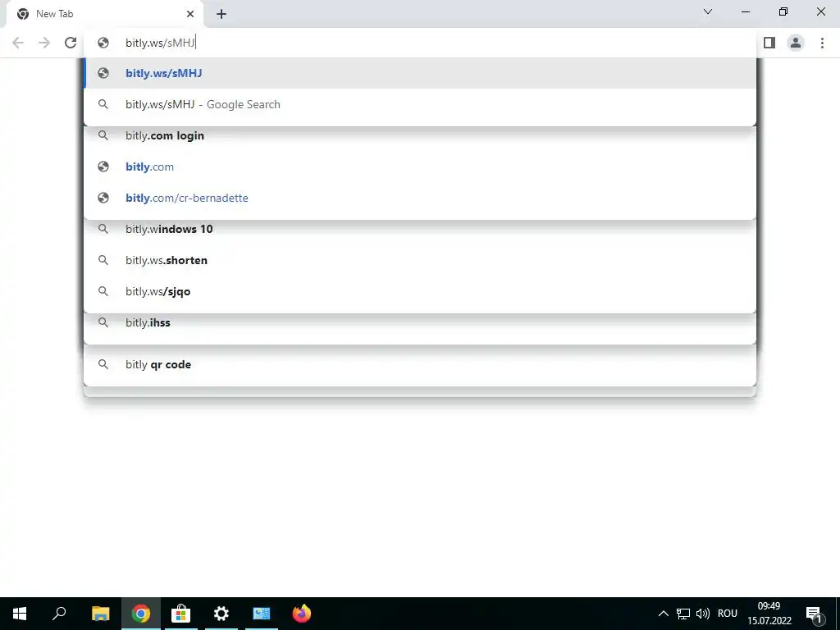Select the bitly.windows 10 suggestion

420,230
